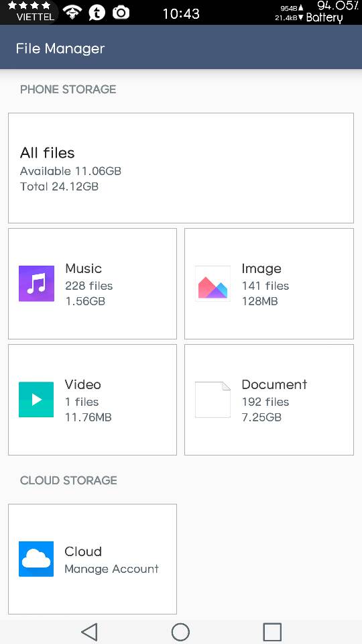Tap the CLOUD STORAGE section header
The width and height of the screenshot is (362, 644).
[68, 480]
